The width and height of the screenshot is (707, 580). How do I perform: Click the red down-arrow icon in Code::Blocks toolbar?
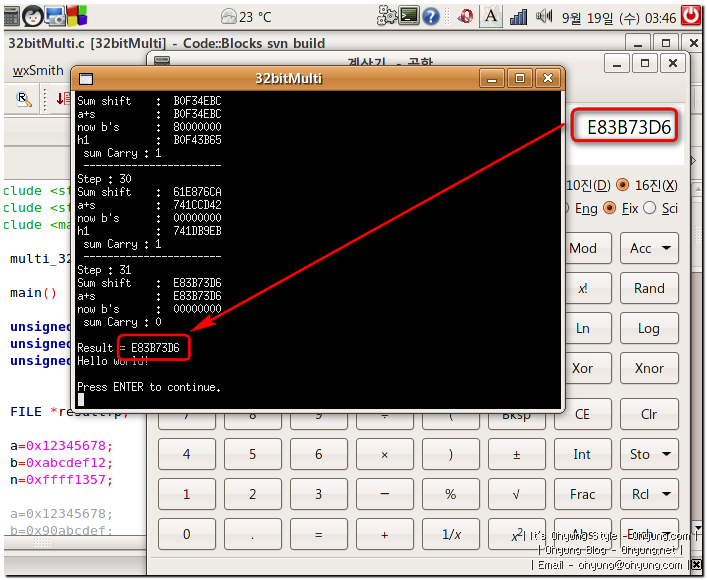[x=63, y=98]
